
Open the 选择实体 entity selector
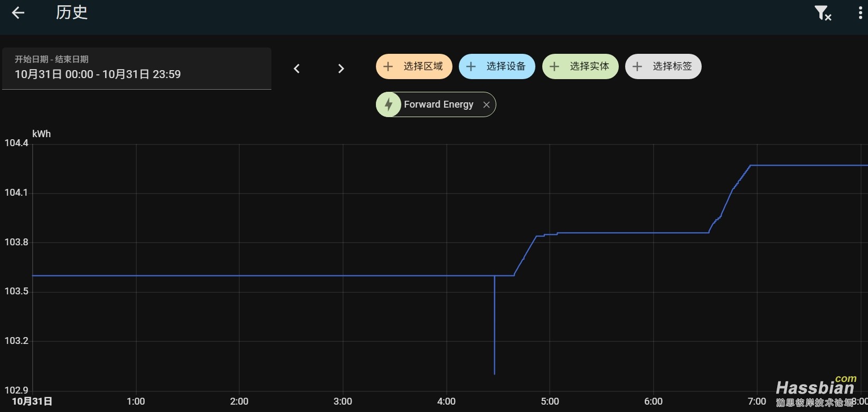click(589, 66)
